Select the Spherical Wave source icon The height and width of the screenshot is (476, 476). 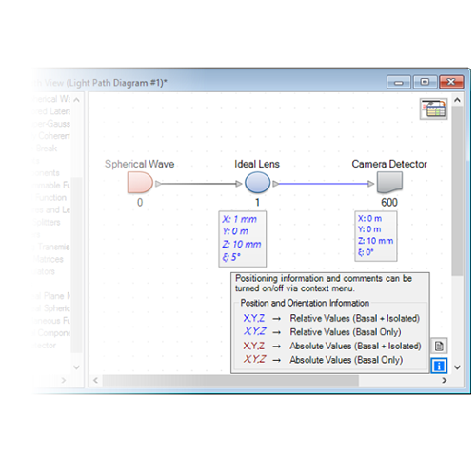(140, 183)
